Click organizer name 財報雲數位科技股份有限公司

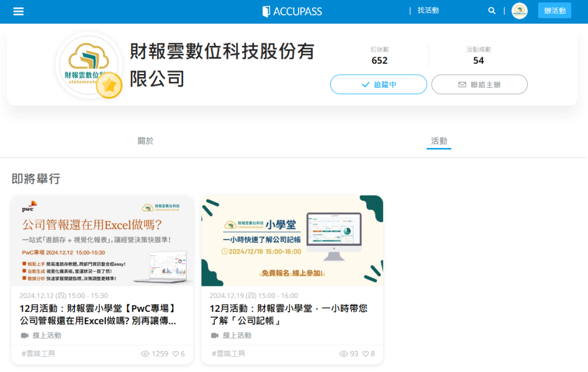pyautogui.click(x=222, y=64)
